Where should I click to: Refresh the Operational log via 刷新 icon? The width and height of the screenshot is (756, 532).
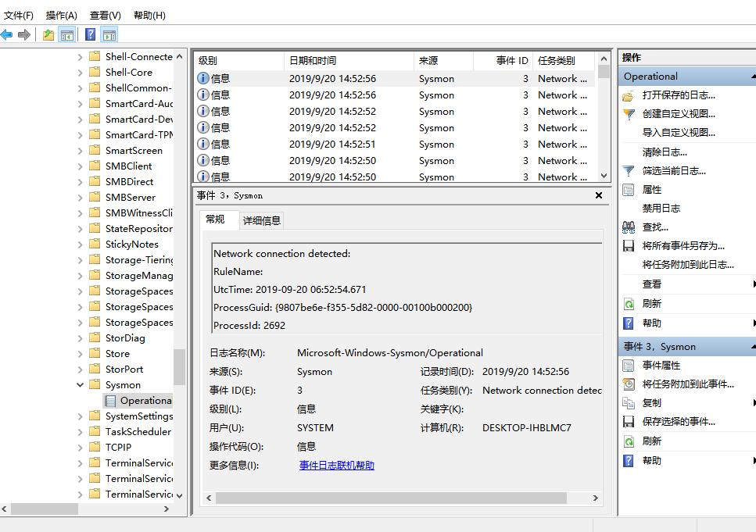click(630, 304)
